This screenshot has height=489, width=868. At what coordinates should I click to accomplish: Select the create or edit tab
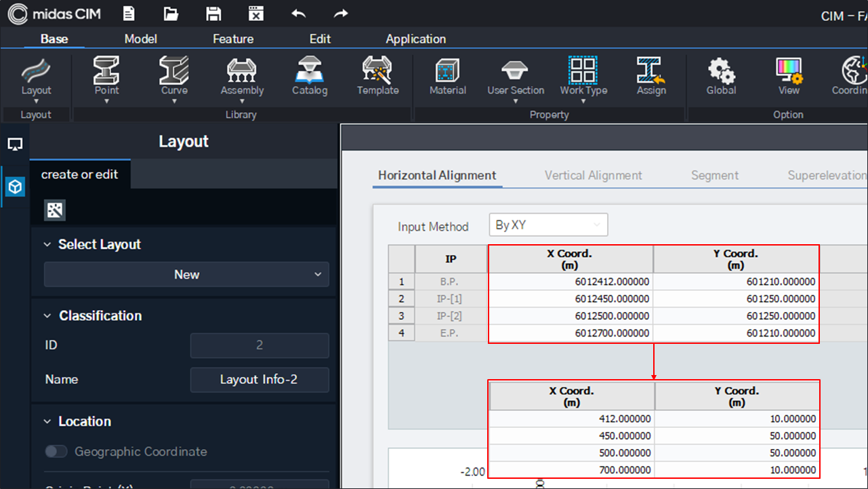point(80,174)
